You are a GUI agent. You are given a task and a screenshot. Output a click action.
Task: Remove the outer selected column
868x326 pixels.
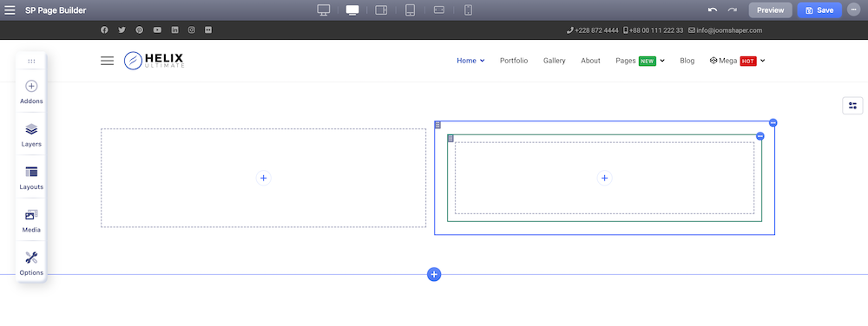[773, 122]
